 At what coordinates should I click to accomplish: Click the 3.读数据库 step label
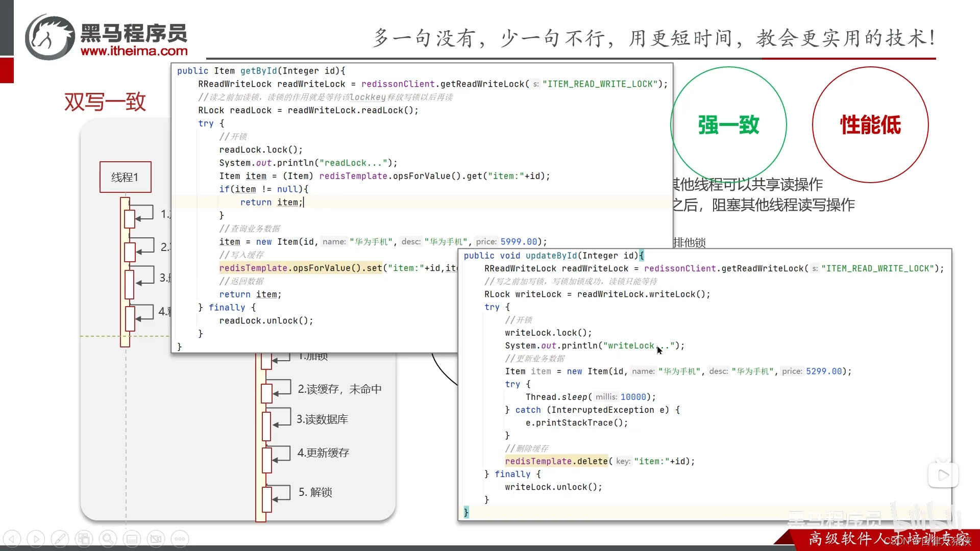(323, 419)
